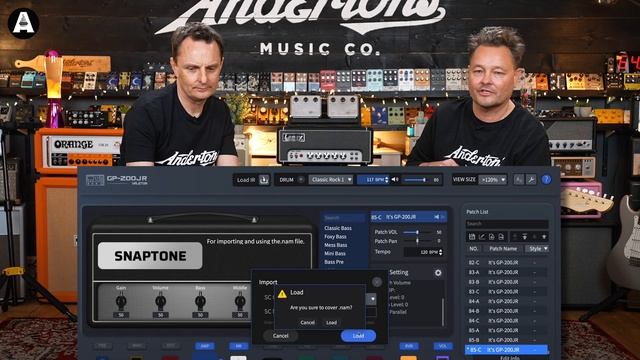Select Bass Pre from the amp list
Viewport: 640px width, 360px height.
click(334, 262)
